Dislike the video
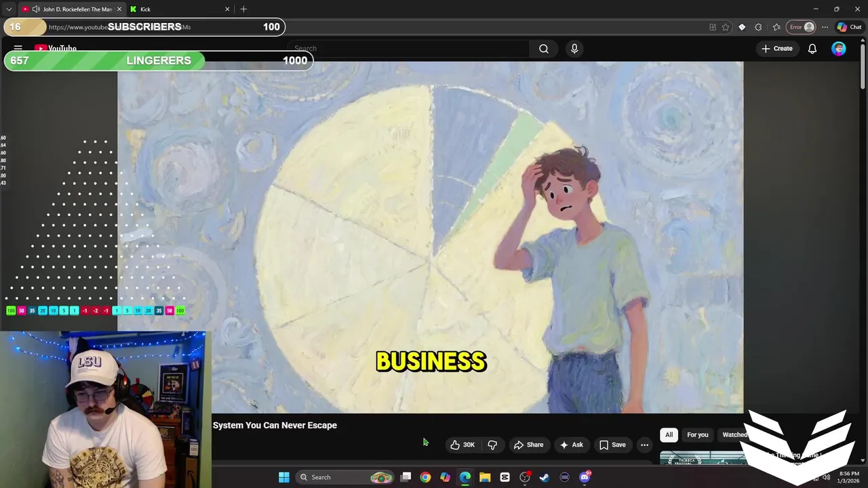The height and width of the screenshot is (488, 868). pos(493,445)
